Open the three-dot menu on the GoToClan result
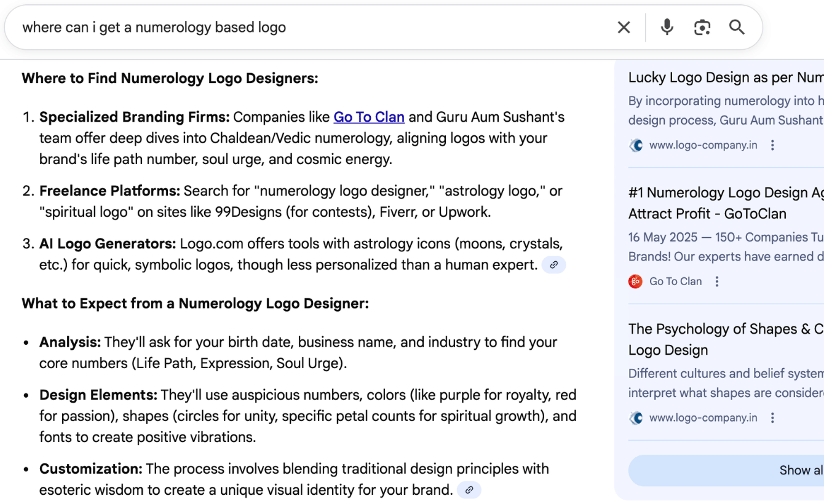The height and width of the screenshot is (504, 824). click(x=717, y=281)
